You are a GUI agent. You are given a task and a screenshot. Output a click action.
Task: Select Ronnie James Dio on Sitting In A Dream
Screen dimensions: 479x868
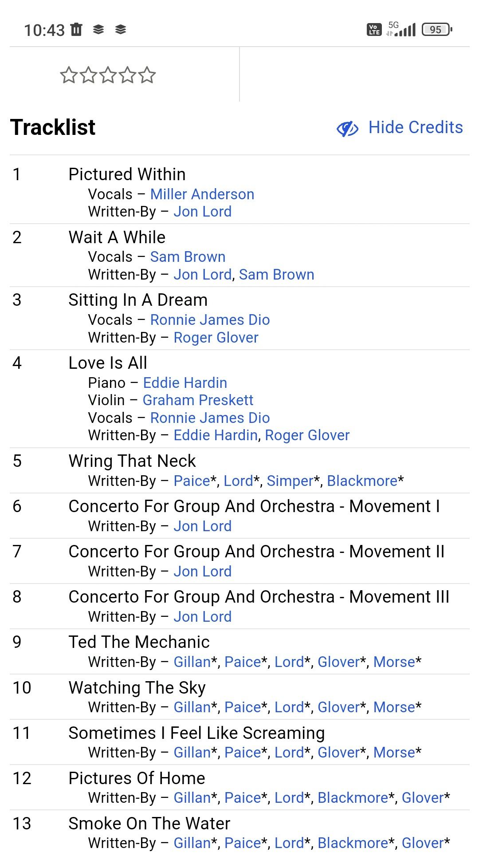pyautogui.click(x=210, y=320)
